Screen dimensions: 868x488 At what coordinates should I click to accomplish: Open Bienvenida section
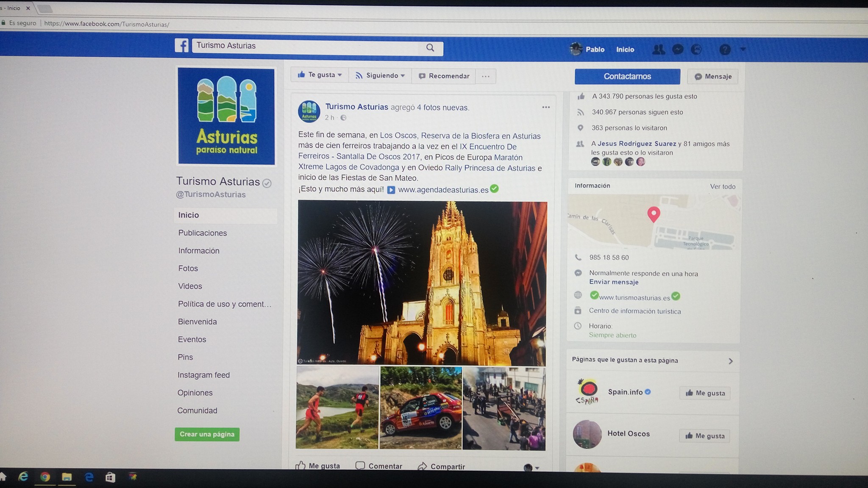197,322
